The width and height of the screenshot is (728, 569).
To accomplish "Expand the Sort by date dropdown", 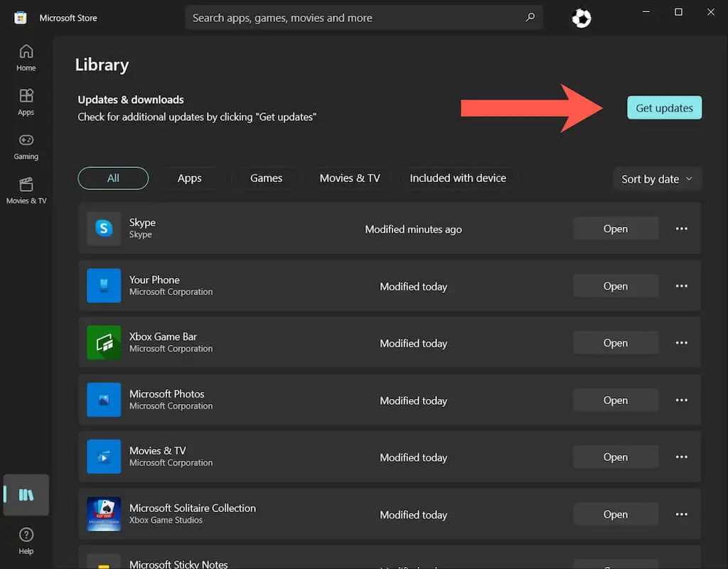I will coord(657,179).
